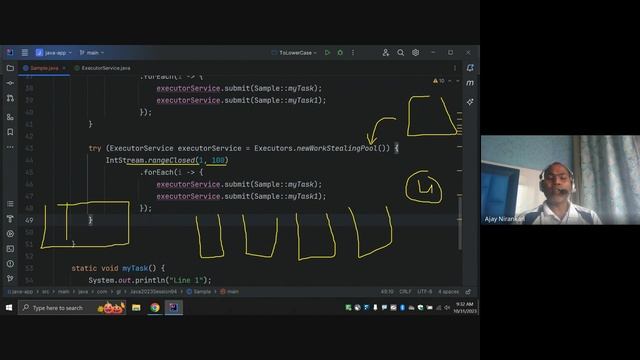The width and height of the screenshot is (640, 360).
Task: Open the ToLowerCase run configuration dropdown
Action: (x=294, y=53)
